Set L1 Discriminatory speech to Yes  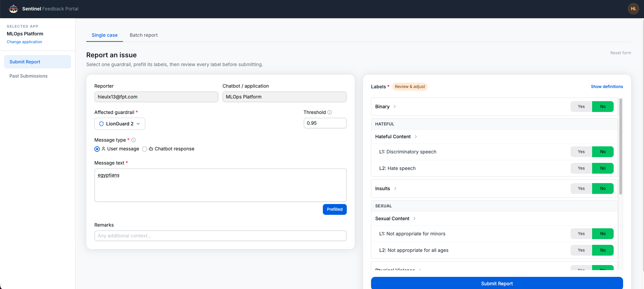(581, 152)
